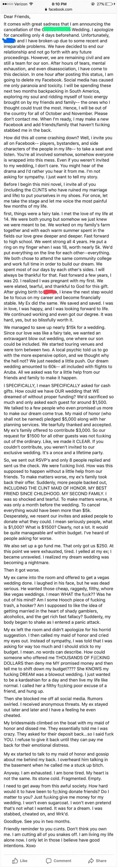Tap the line 'Then it got worse.'
This screenshot has width=118, height=868.
click(24, 570)
